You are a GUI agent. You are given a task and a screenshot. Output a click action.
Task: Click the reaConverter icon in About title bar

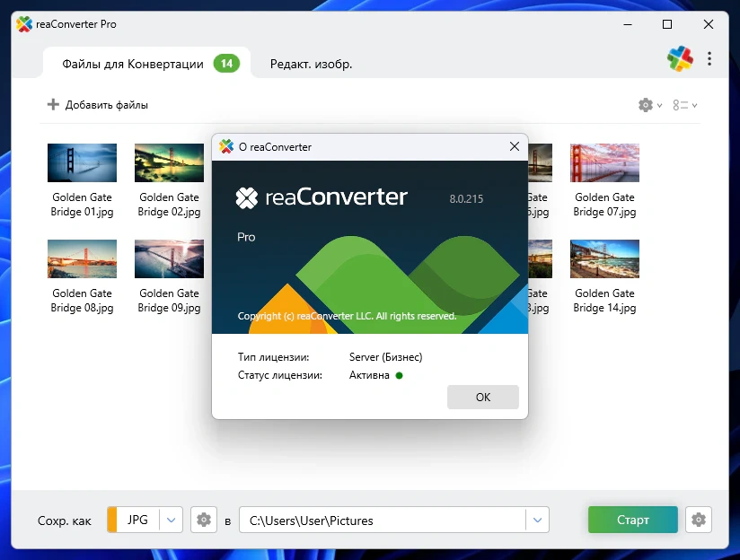(226, 146)
